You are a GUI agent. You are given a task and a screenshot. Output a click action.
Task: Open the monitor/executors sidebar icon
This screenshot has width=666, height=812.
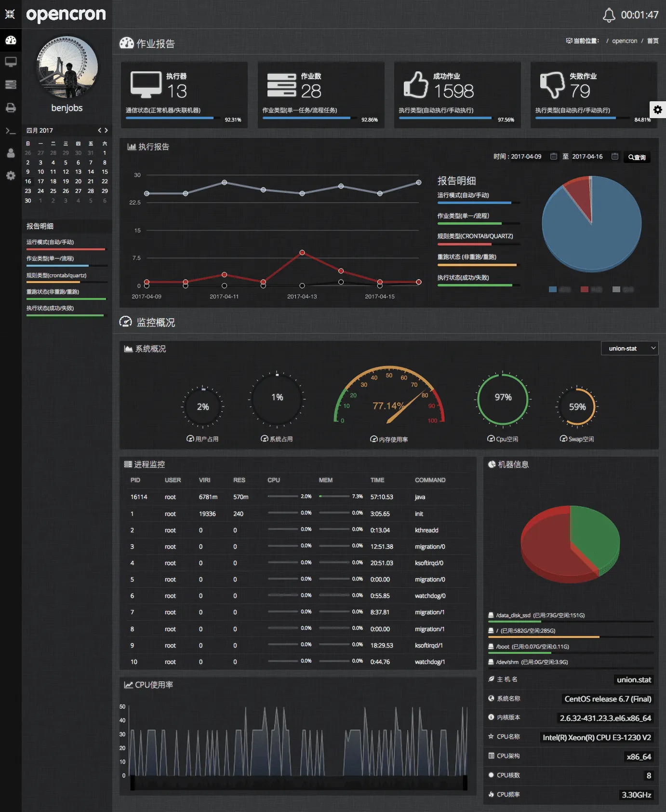[x=11, y=62]
